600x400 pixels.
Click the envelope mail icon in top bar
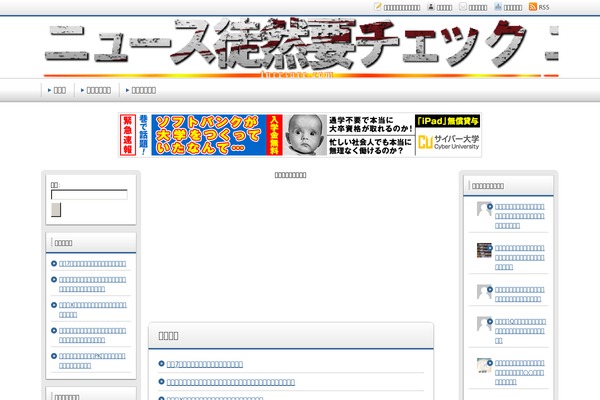point(463,7)
